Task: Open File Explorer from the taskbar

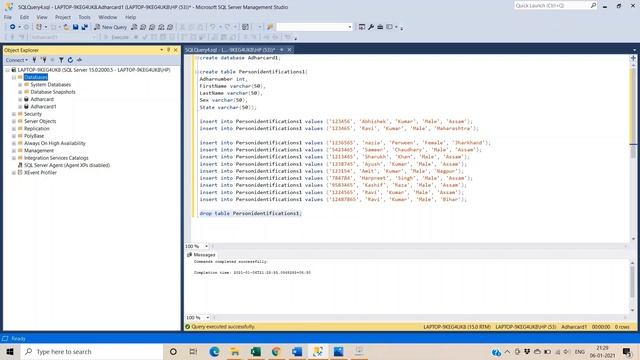Action: click(x=235, y=351)
